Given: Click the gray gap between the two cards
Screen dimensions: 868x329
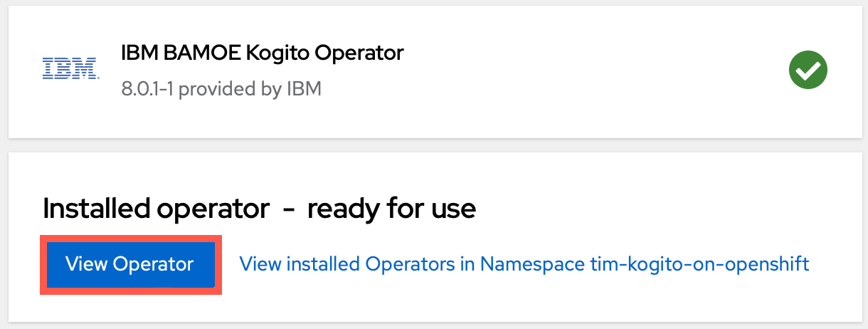Looking at the screenshot, I should point(434,145).
